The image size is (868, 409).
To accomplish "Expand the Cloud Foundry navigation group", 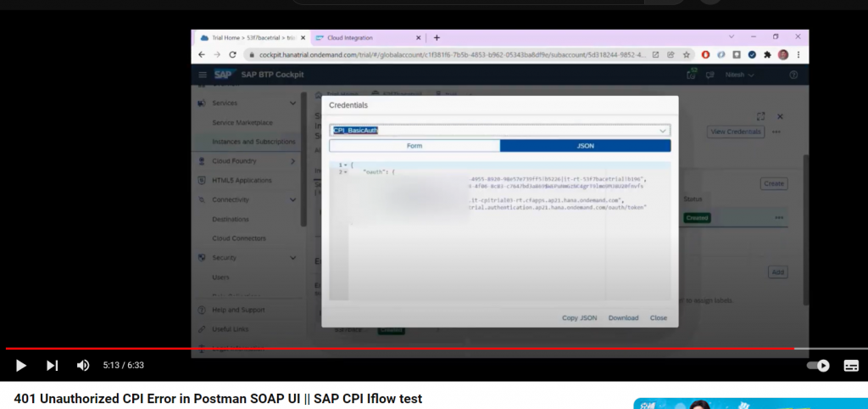I will tap(292, 161).
